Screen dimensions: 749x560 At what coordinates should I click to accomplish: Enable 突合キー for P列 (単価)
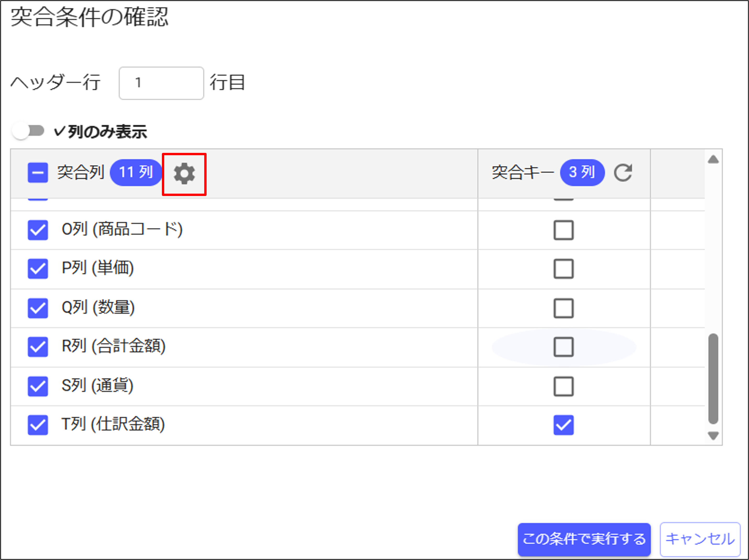(x=563, y=269)
